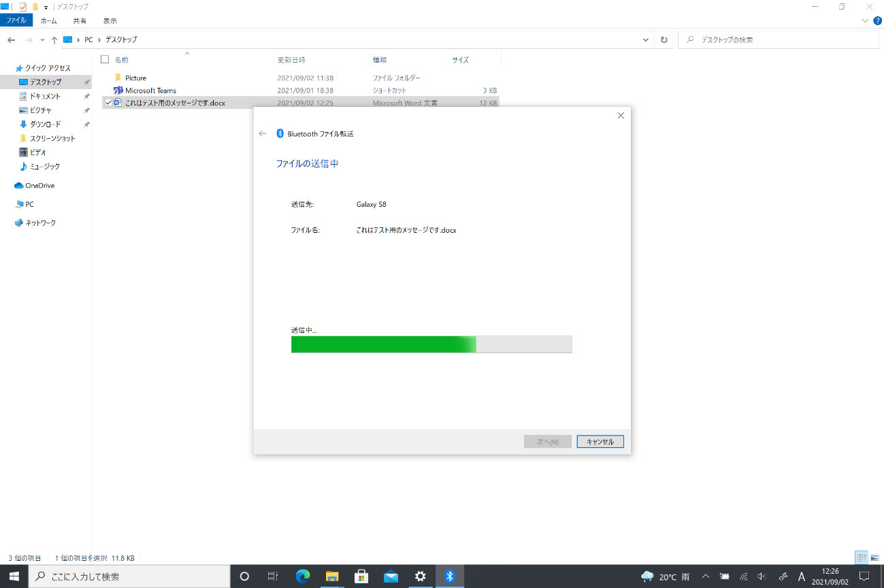The height and width of the screenshot is (588, 884).
Task: Click Explorer's refresh button
Action: 664,39
